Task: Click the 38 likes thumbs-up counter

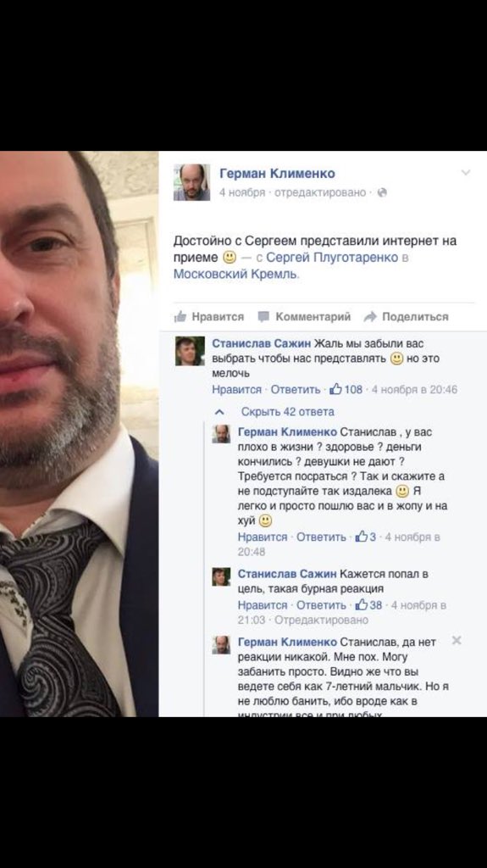Action: pos(368,605)
